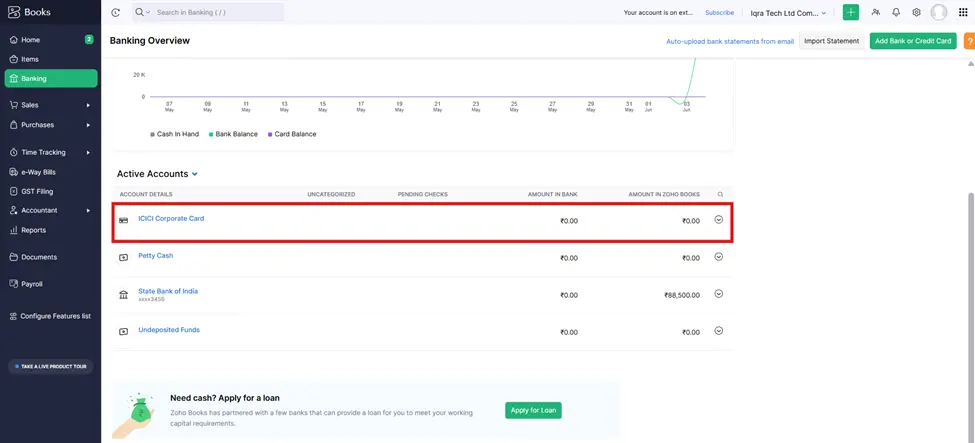Click the Sales cart icon in sidebar

(14, 105)
